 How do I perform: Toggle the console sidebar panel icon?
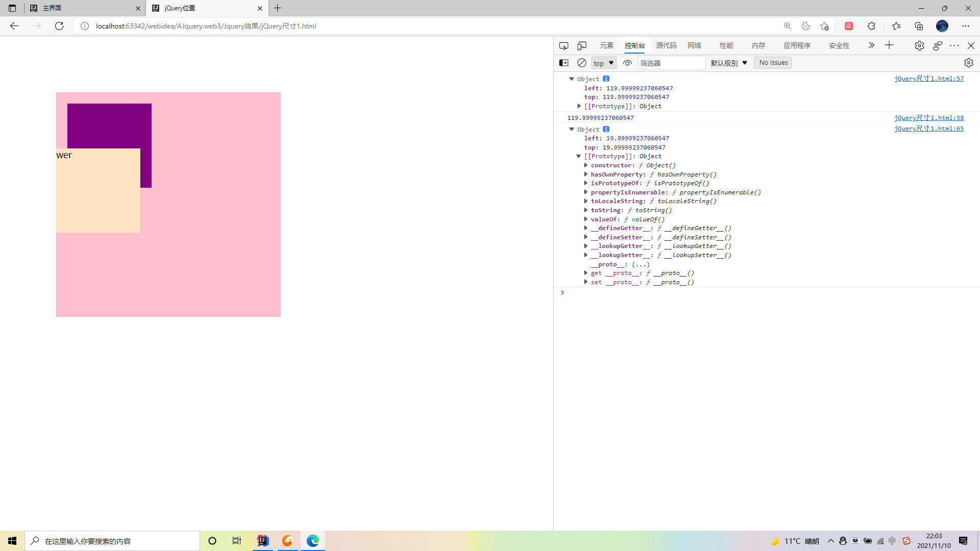[x=563, y=63]
